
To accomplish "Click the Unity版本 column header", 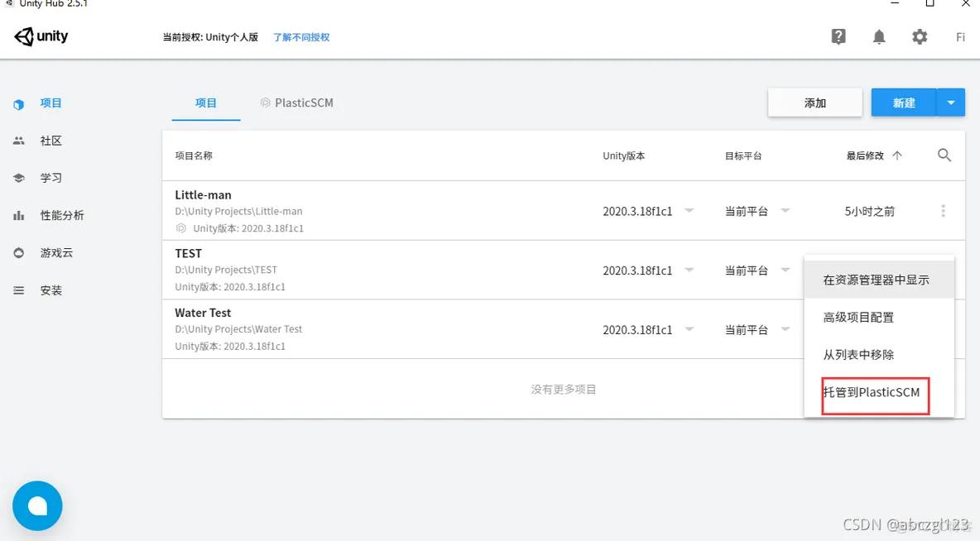I will coord(624,156).
